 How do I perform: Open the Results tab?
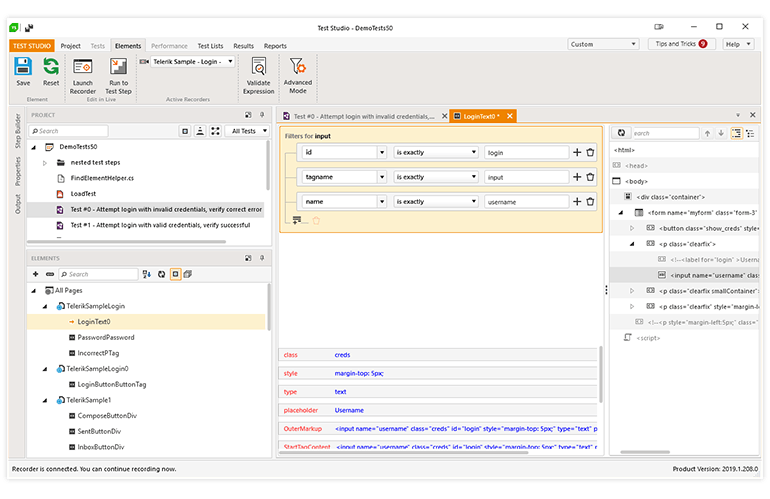coord(243,46)
